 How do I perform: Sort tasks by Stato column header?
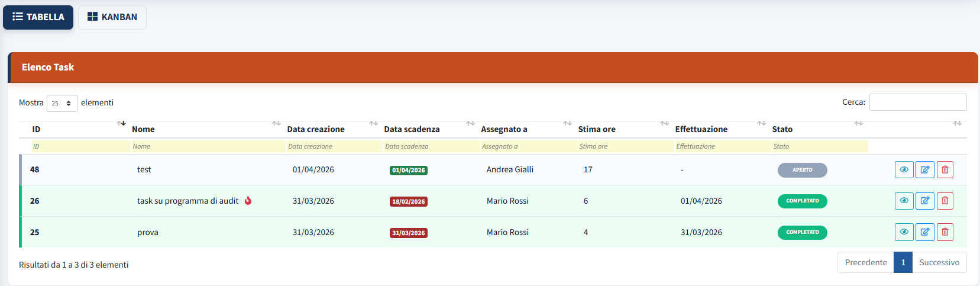[782, 129]
